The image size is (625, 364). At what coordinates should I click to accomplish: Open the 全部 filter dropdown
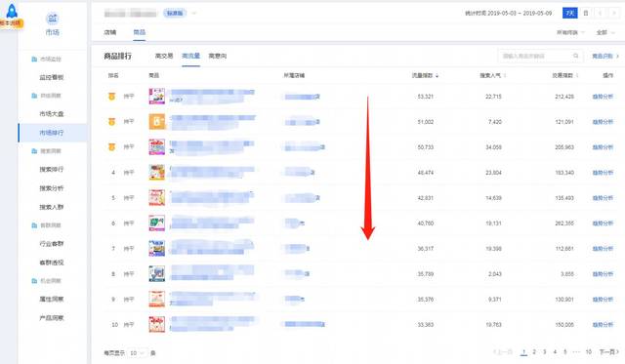tap(605, 32)
